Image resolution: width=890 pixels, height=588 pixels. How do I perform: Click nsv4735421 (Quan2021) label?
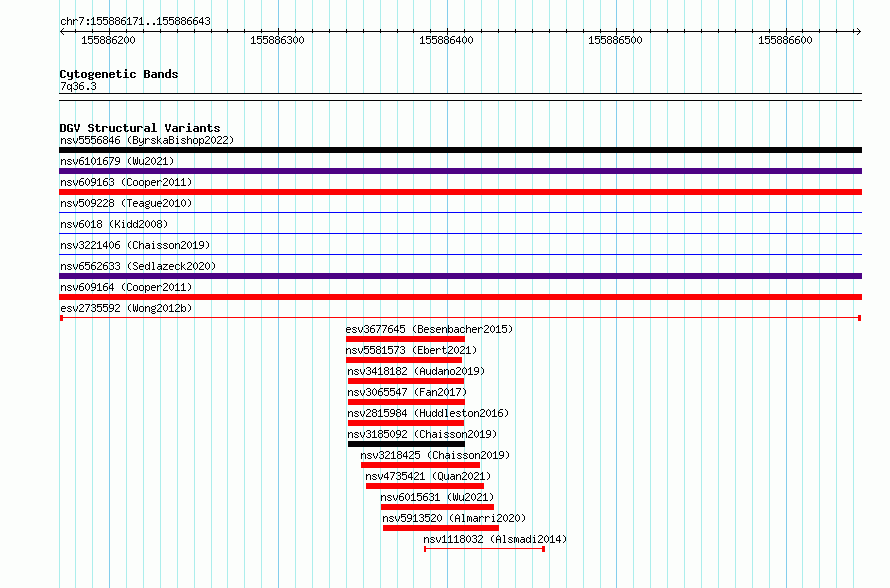click(x=428, y=476)
